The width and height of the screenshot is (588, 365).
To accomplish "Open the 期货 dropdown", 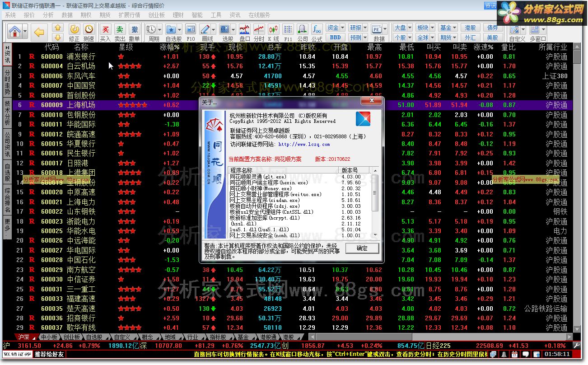I will pos(448,37).
